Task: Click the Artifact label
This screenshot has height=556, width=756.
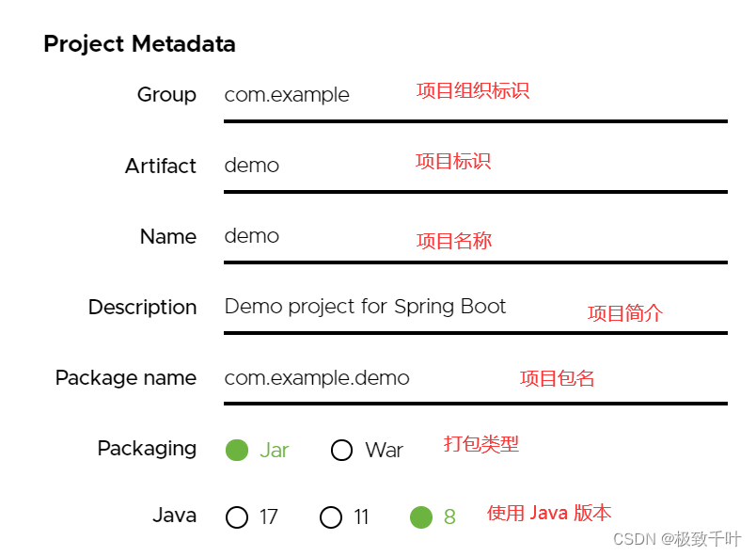Action: pos(161,166)
